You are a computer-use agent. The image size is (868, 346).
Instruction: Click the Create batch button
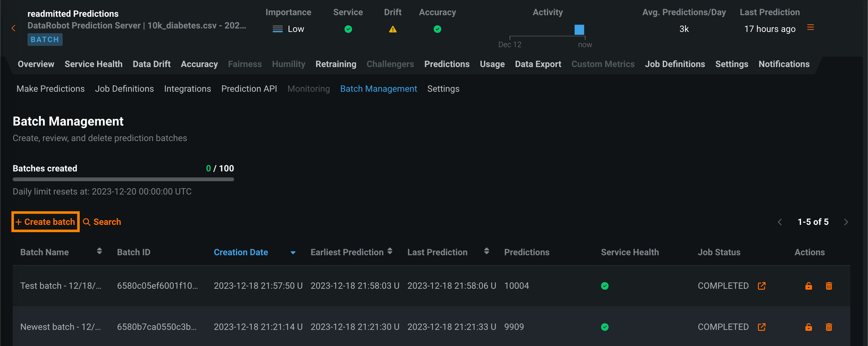46,222
